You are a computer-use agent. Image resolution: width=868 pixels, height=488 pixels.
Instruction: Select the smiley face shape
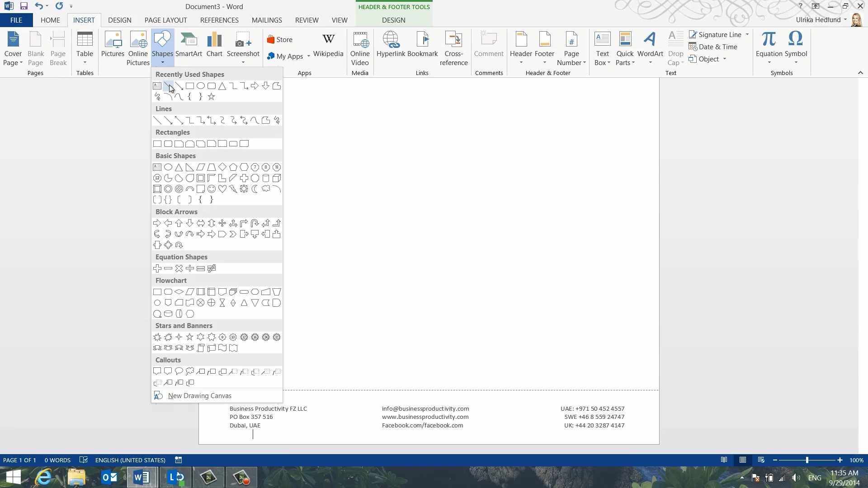(x=211, y=189)
